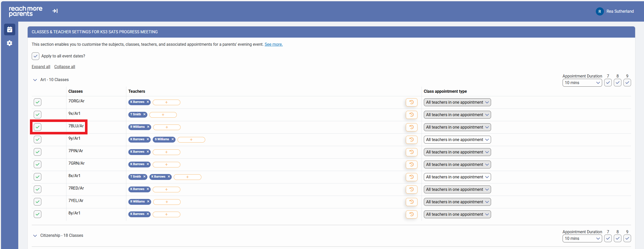Toggle the Apply to all event dates checkbox
Image resolution: width=644 pixels, height=249 pixels.
click(36, 56)
